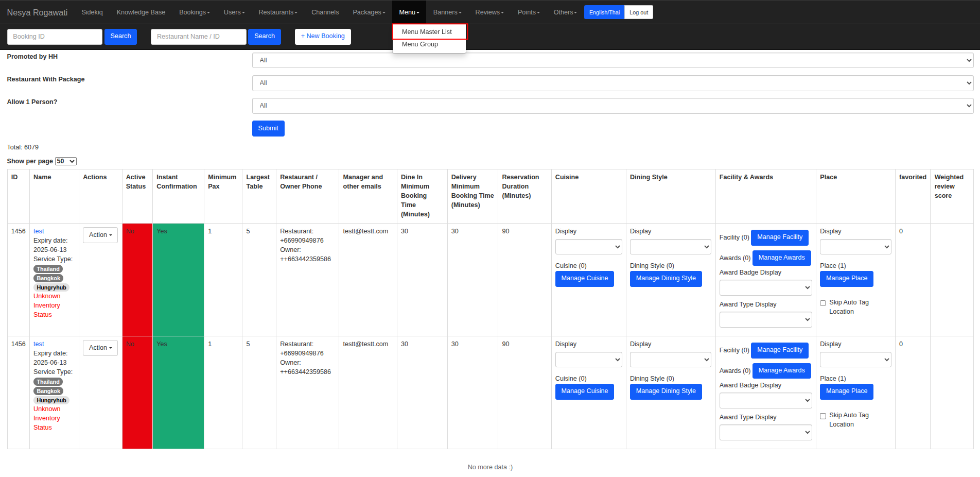This screenshot has height=477, width=980.
Task: Click the + New Booking button
Action: point(323,37)
